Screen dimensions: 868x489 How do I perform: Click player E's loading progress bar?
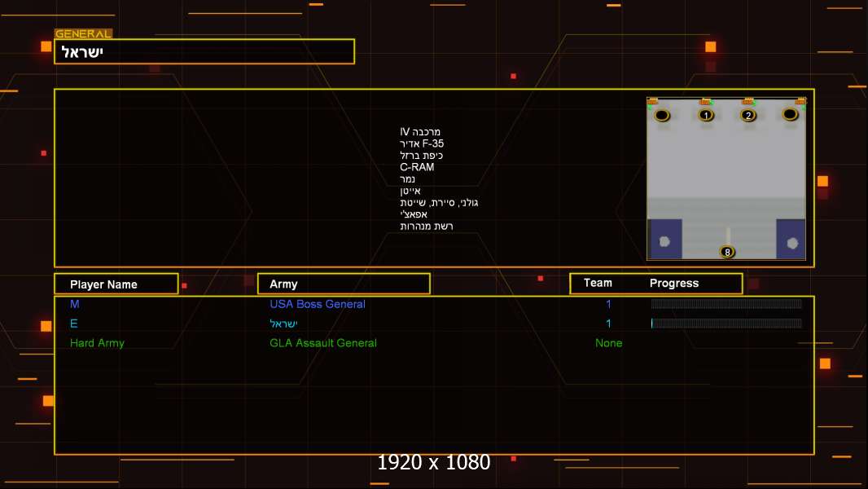(726, 324)
